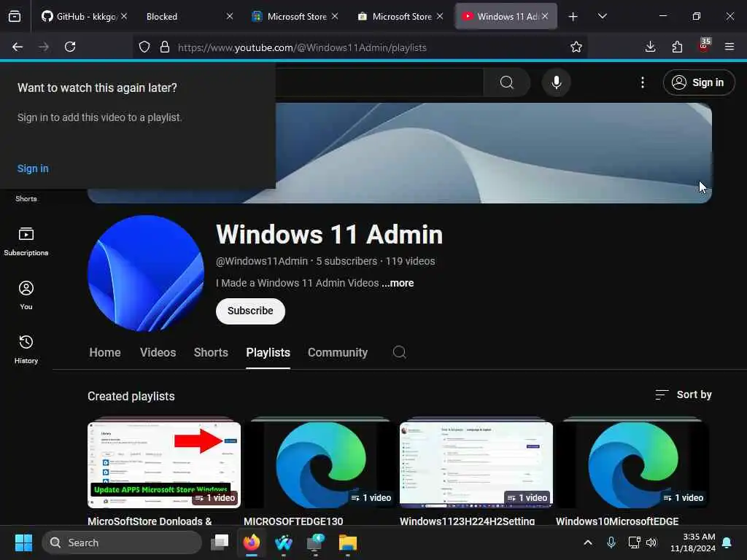Open the channel Videos tab
This screenshot has height=560, width=747.
pos(158,352)
